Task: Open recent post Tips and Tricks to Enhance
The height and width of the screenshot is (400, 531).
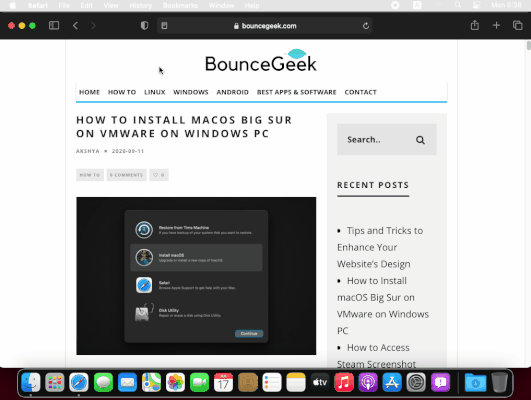Action: [380, 247]
